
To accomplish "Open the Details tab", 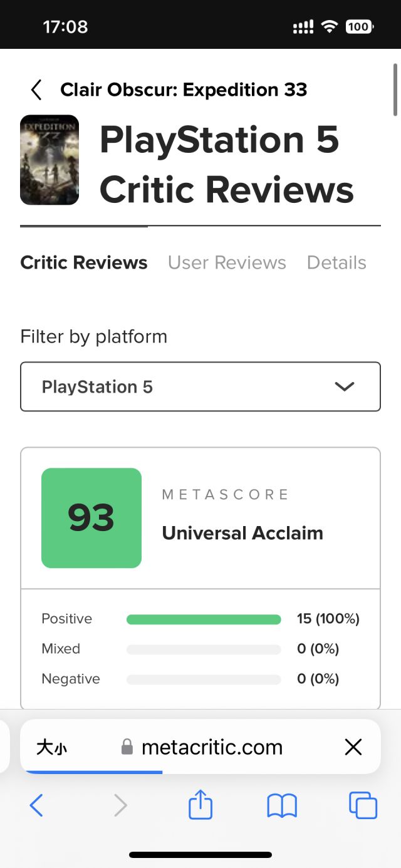I will [336, 262].
